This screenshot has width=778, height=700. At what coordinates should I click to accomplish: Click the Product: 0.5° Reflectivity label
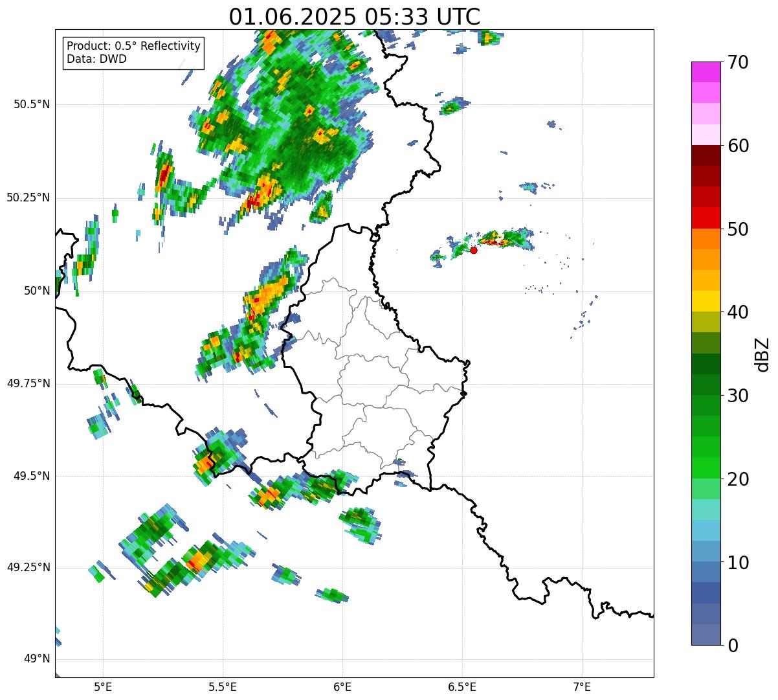point(133,47)
